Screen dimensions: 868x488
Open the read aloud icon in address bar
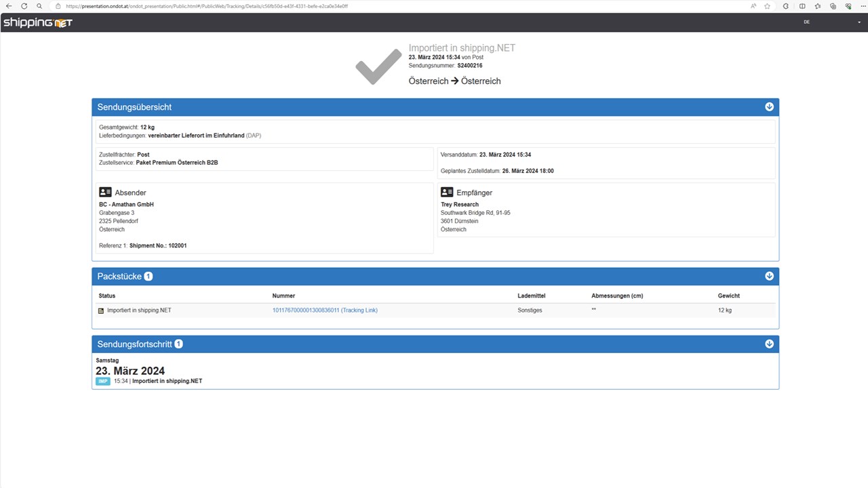[753, 6]
